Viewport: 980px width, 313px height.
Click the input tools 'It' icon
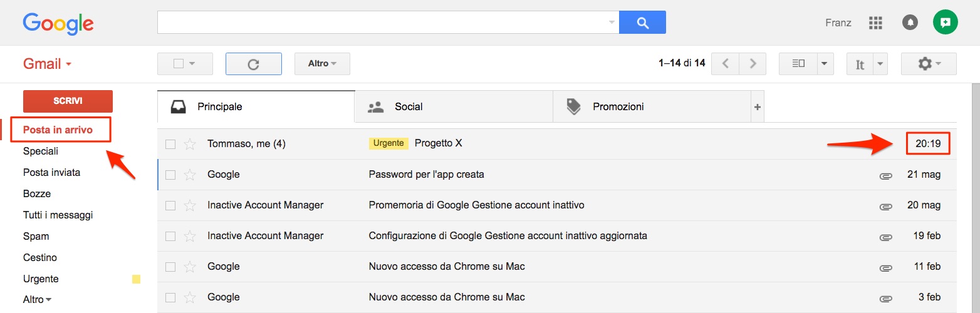click(860, 64)
